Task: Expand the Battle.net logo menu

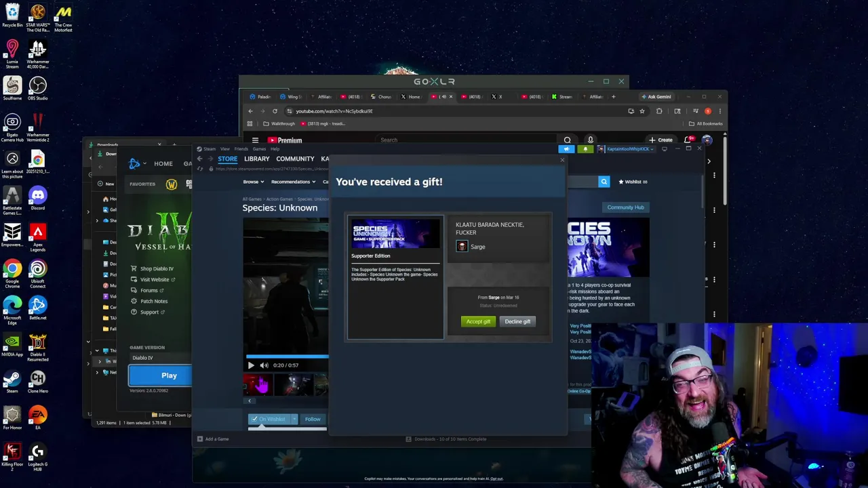Action: click(x=136, y=163)
